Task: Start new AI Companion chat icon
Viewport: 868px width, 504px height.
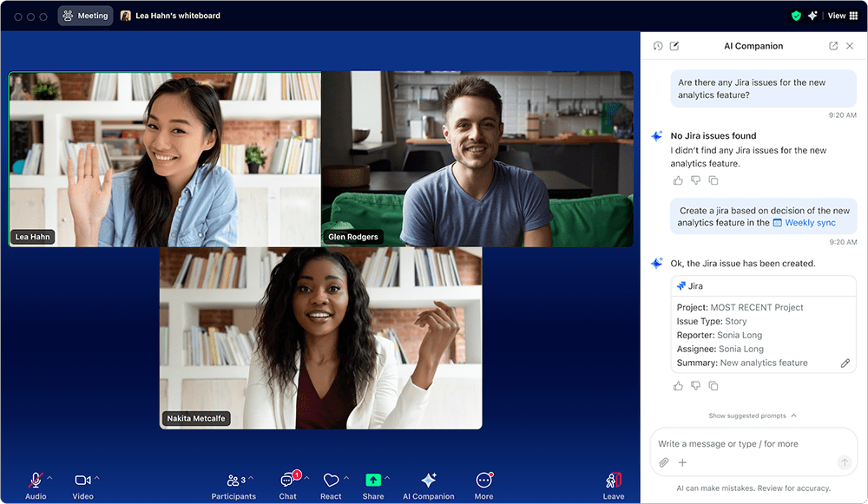Action: click(674, 46)
